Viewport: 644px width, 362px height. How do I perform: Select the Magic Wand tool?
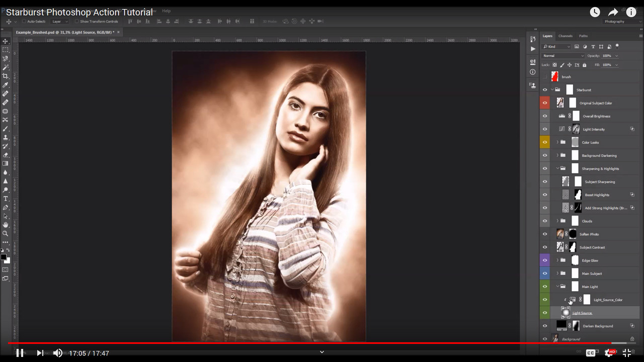pos(6,67)
